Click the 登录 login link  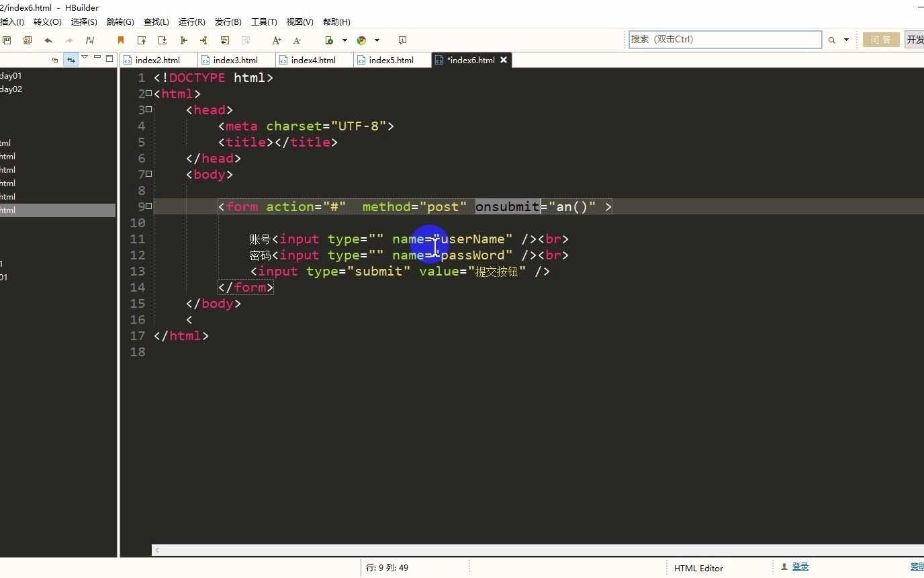pyautogui.click(x=800, y=567)
